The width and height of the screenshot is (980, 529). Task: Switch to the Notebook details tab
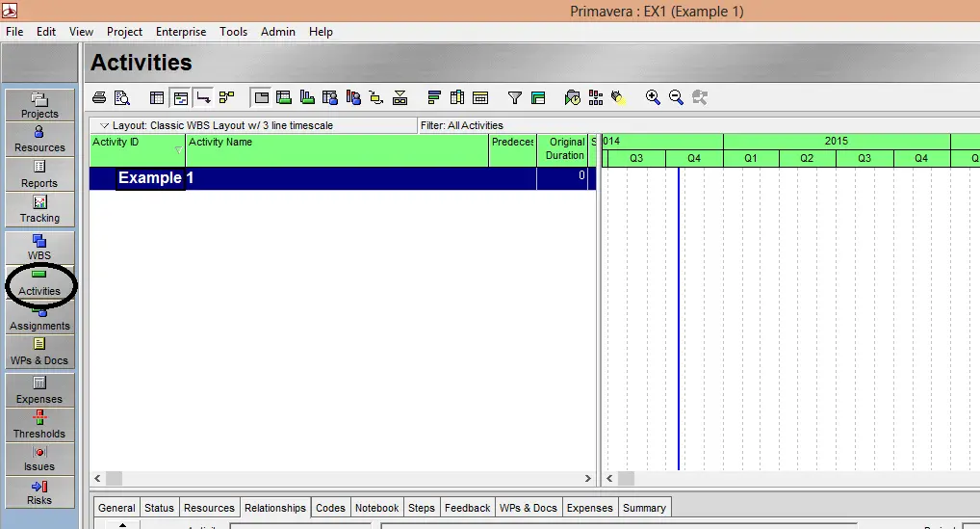[376, 508]
